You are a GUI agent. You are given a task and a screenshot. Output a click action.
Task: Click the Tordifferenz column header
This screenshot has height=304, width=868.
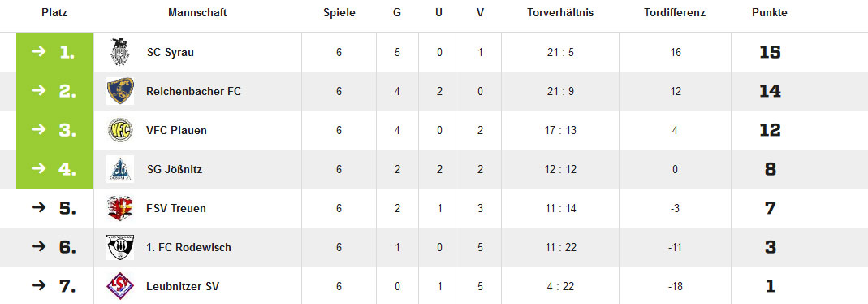675,13
